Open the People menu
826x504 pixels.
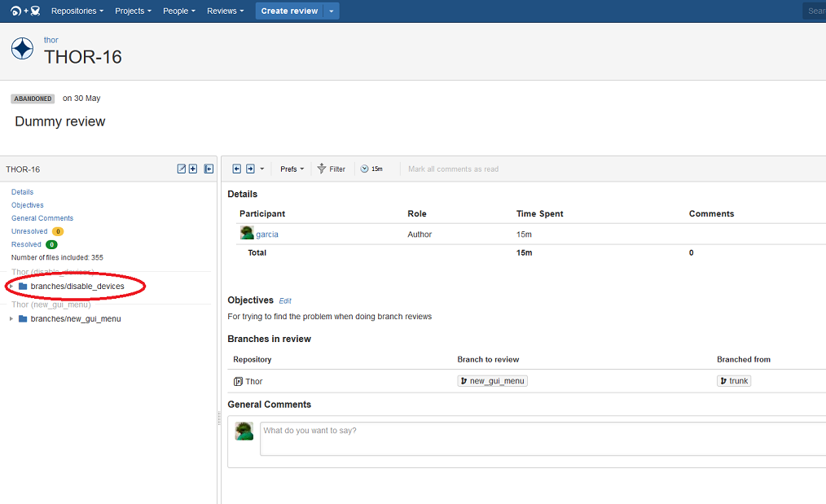[179, 11]
